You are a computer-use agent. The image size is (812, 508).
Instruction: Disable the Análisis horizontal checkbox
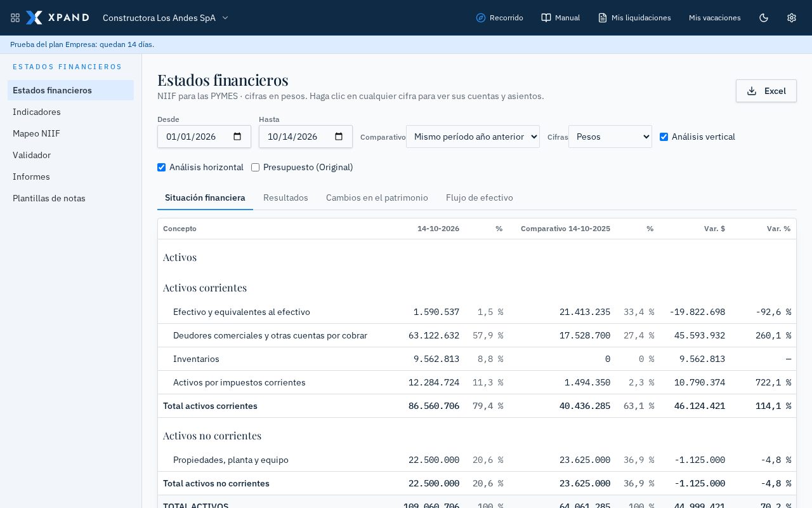[162, 167]
